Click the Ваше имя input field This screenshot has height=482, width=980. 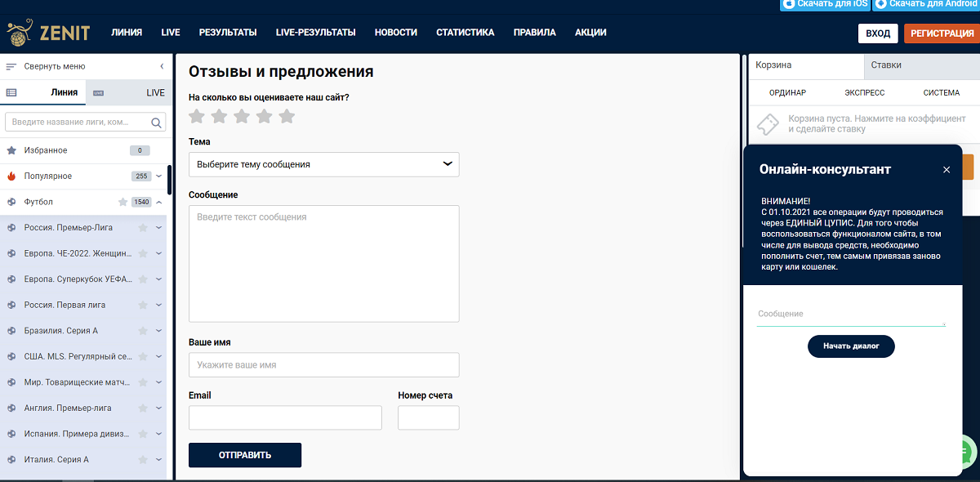point(323,365)
